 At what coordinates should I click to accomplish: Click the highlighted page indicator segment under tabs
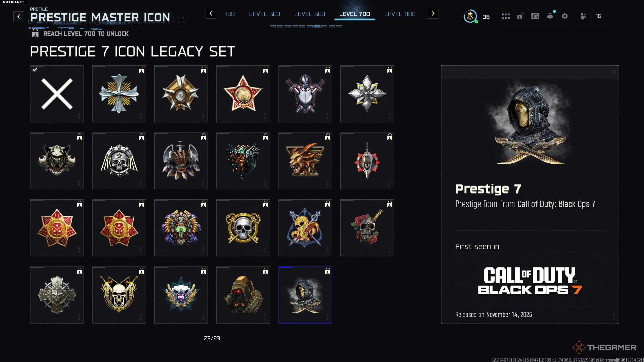pos(317,26)
